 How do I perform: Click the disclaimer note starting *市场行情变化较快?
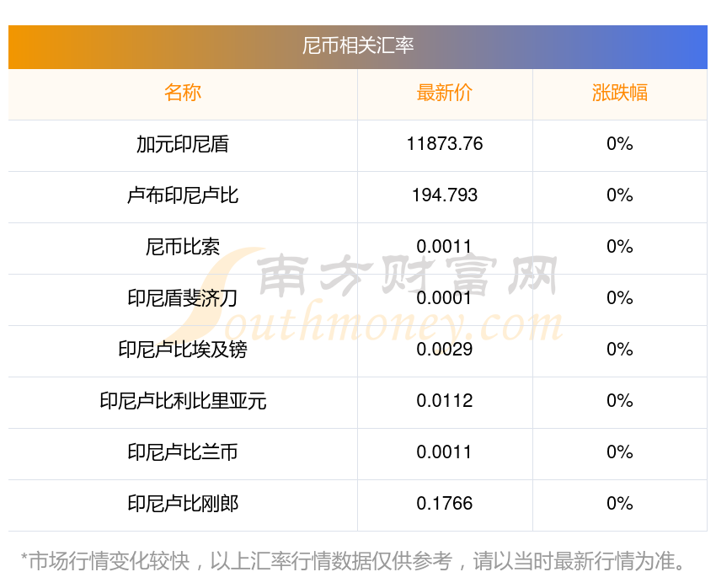pyautogui.click(x=353, y=561)
